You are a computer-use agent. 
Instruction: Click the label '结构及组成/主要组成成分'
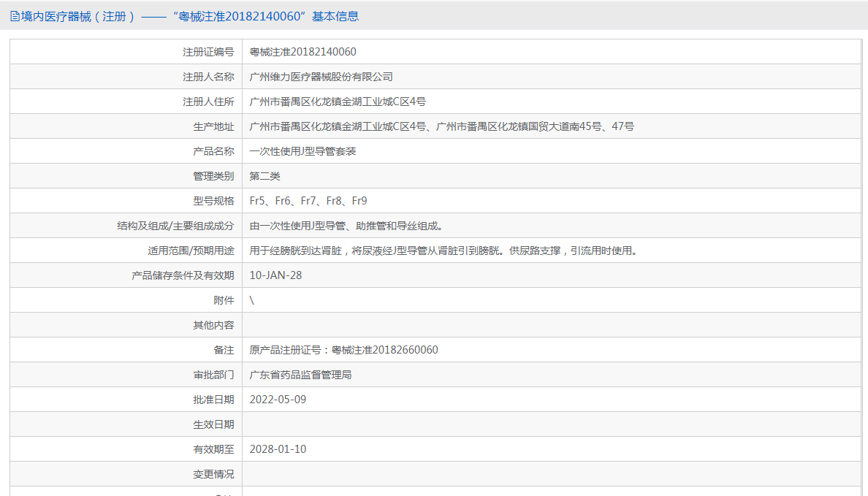point(175,226)
